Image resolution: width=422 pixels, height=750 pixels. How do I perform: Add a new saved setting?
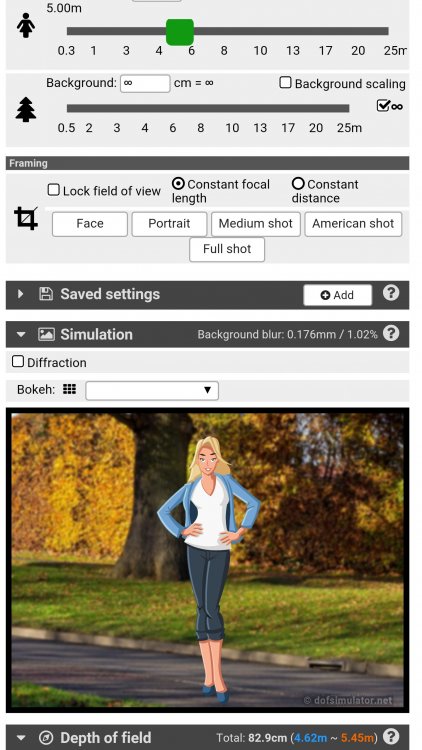[x=337, y=295]
